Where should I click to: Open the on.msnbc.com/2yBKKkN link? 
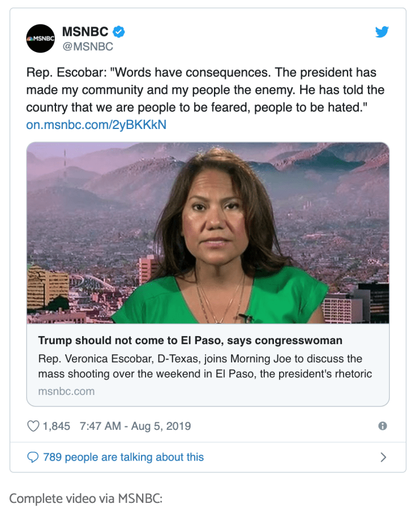click(x=95, y=124)
